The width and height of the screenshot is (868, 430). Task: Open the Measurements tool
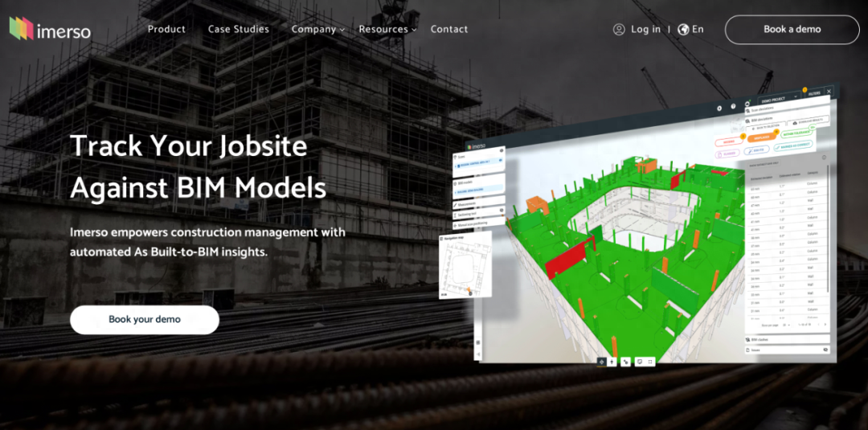(478, 203)
